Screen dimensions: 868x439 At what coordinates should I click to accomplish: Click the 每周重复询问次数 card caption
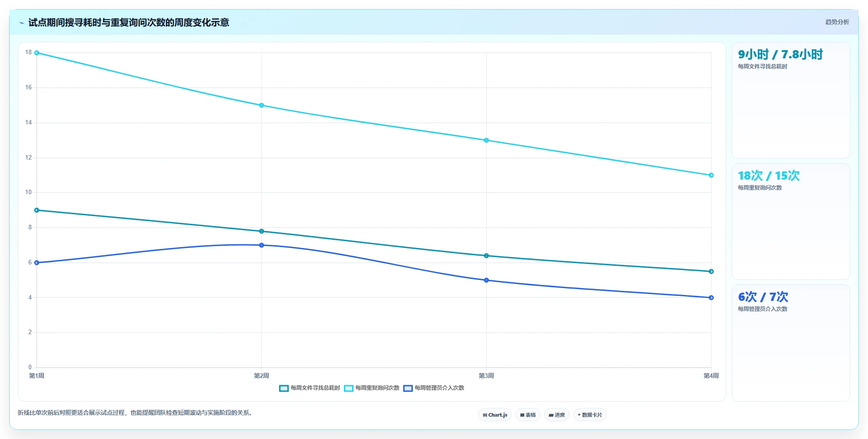click(760, 188)
